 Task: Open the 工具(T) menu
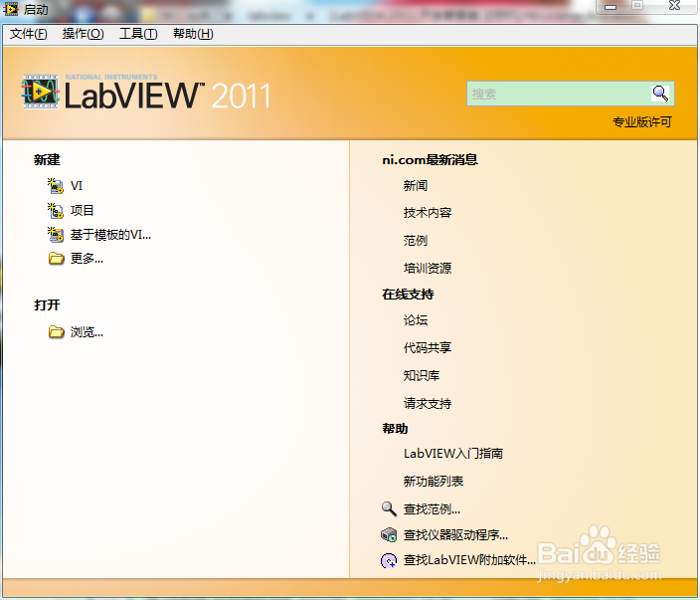pyautogui.click(x=138, y=34)
